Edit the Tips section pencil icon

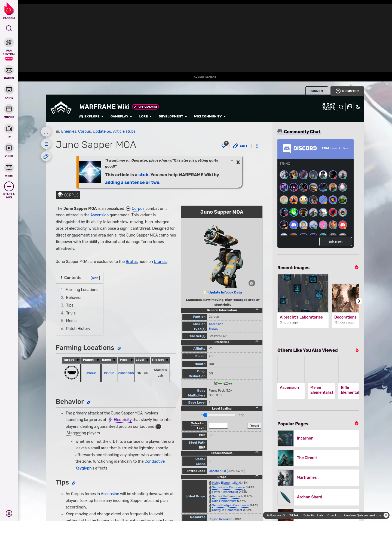click(x=73, y=483)
